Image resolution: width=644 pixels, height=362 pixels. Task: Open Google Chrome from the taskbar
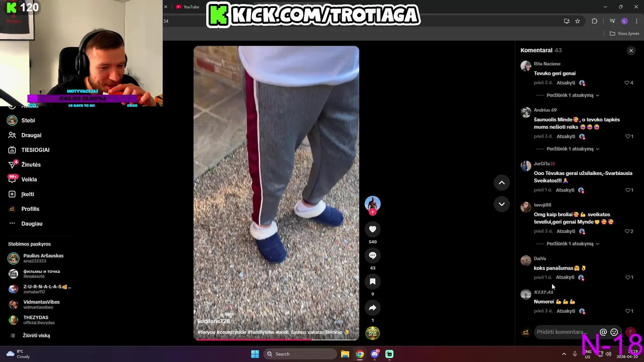pos(360,354)
